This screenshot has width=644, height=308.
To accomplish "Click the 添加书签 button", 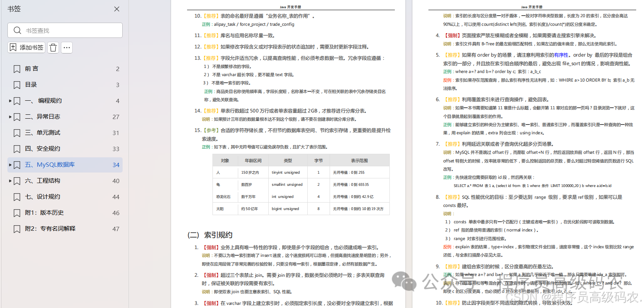I will (27, 48).
